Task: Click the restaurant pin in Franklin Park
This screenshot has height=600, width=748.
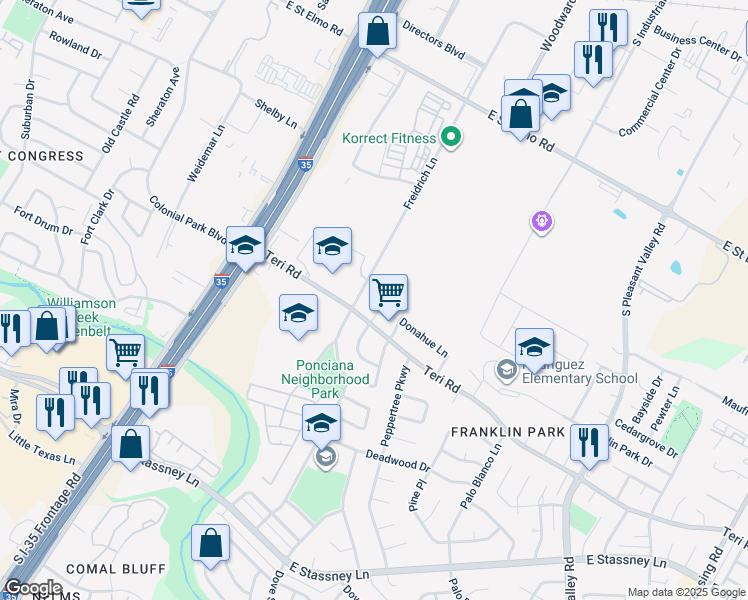Action: (589, 440)
